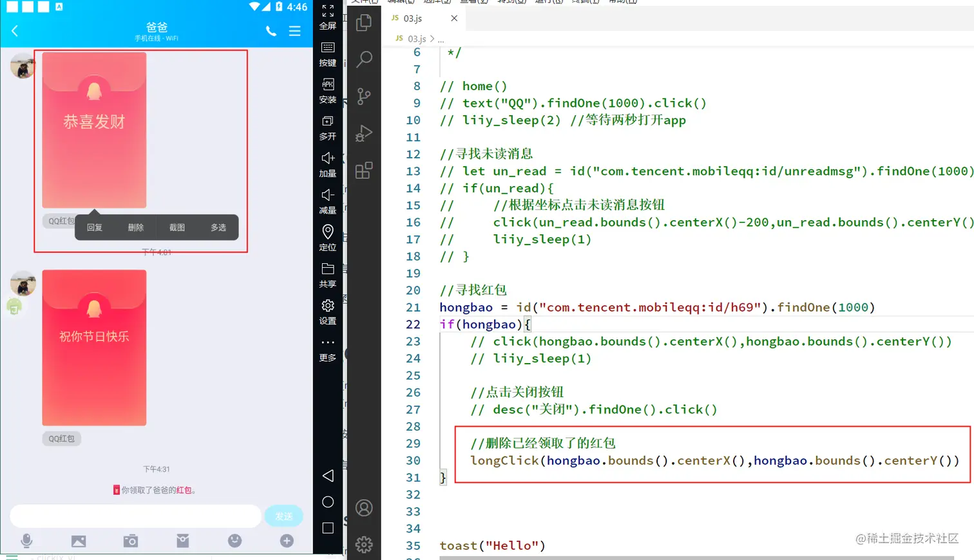Tap the sender avatar beside 祝你节日快乐 packet
The width and height of the screenshot is (974, 560).
pyautogui.click(x=23, y=283)
